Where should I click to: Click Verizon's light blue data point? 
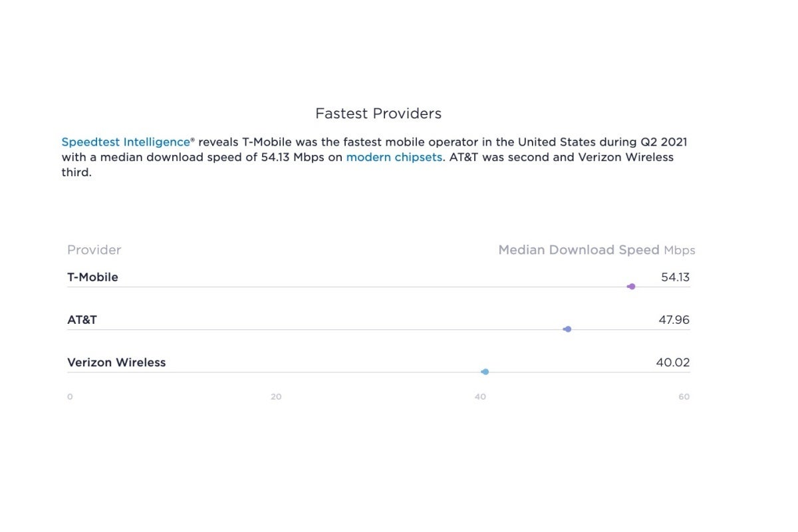(485, 372)
